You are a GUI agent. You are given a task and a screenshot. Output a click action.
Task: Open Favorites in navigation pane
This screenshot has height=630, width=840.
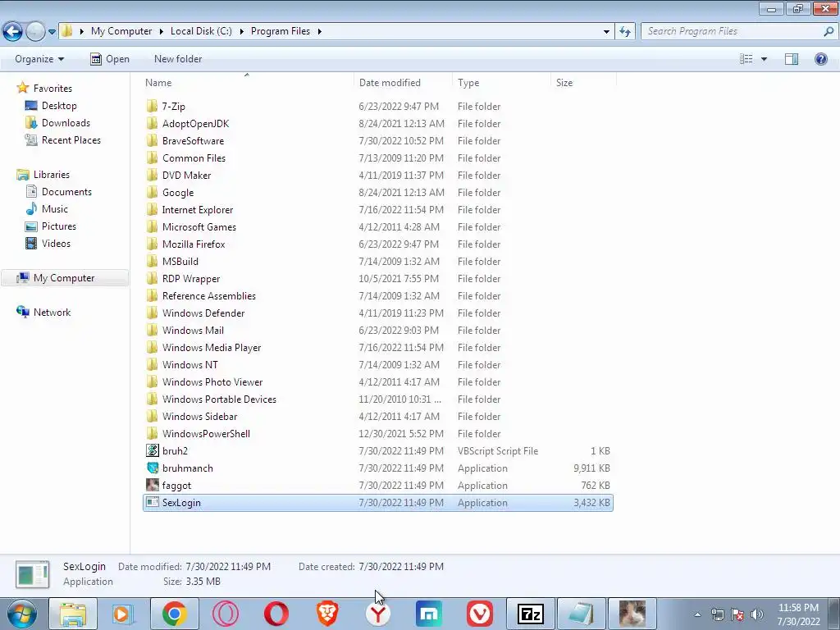52,89
